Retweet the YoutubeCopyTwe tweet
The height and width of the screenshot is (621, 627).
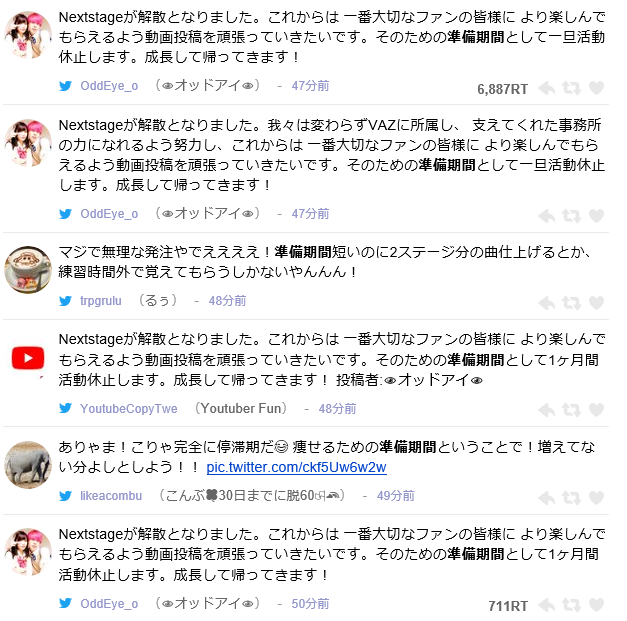[571, 409]
